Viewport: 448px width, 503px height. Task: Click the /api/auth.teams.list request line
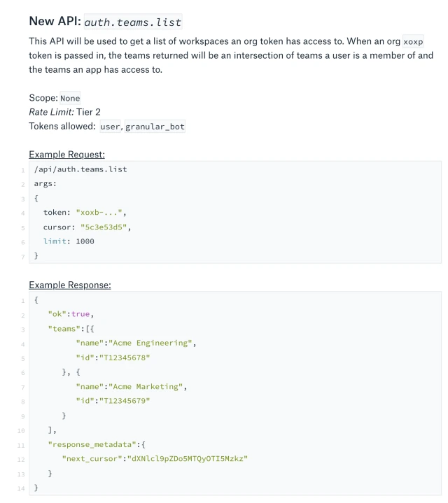(x=80, y=169)
